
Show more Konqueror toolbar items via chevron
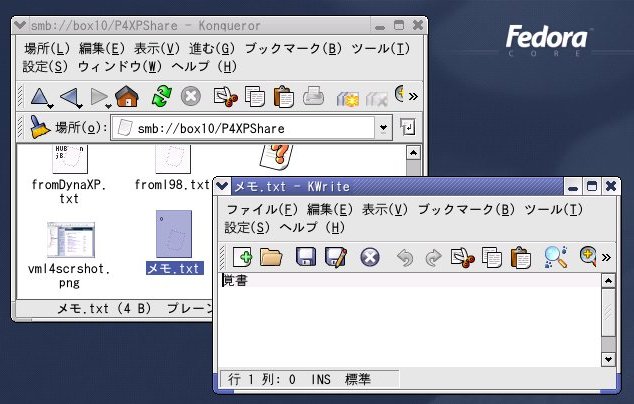(x=413, y=97)
